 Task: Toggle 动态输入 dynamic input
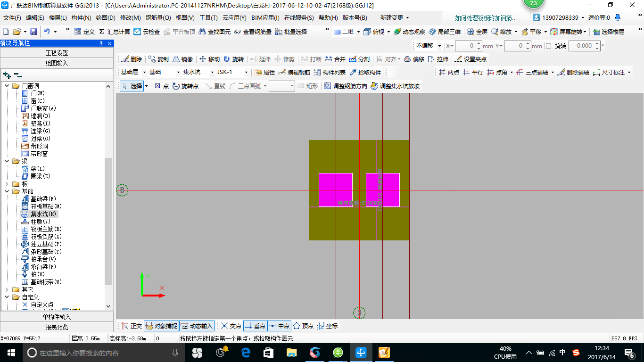[197, 326]
